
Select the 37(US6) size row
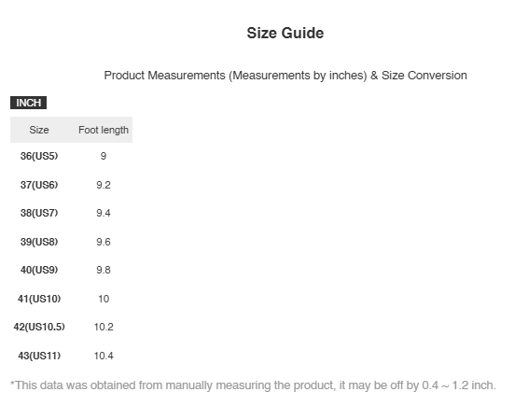(x=72, y=185)
